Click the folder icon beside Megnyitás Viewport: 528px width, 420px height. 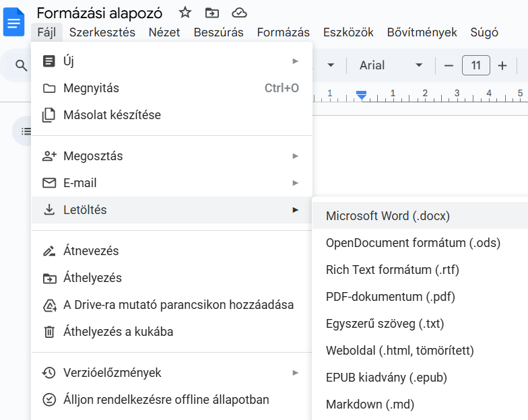point(49,89)
